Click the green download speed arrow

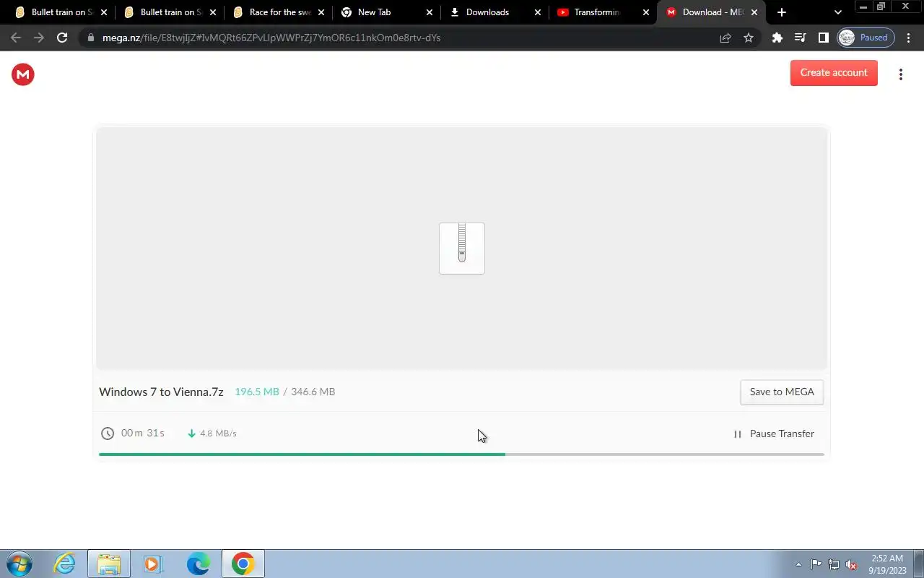191,433
